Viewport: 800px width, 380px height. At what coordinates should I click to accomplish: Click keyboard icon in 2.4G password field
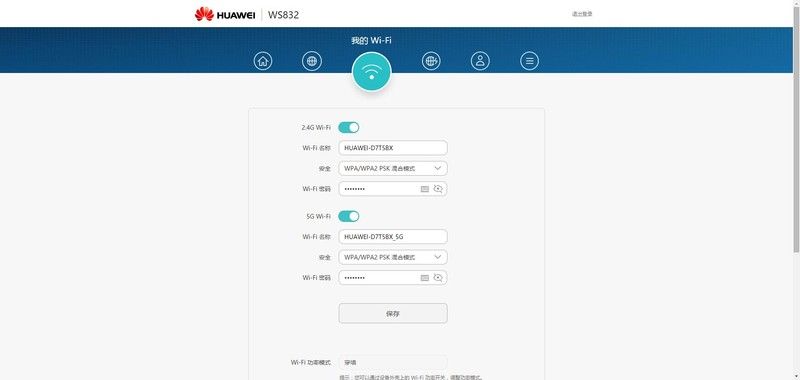click(424, 189)
